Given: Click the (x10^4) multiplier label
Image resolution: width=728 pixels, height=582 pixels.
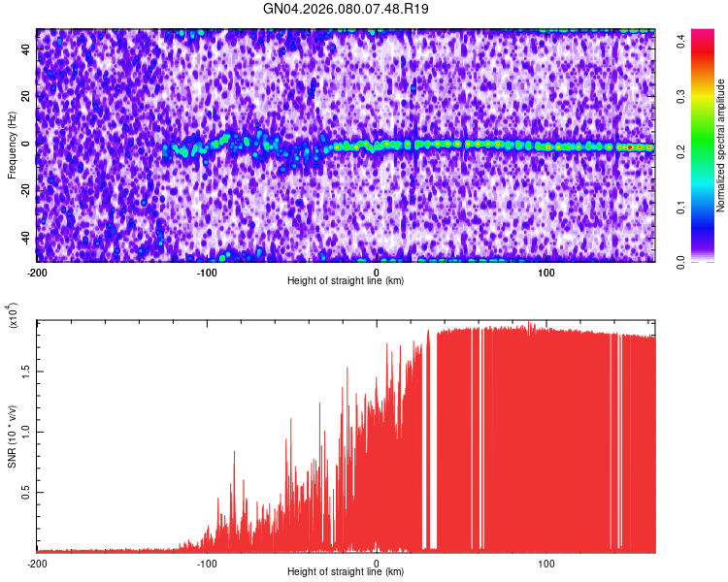Looking at the screenshot, I should pos(12,316).
